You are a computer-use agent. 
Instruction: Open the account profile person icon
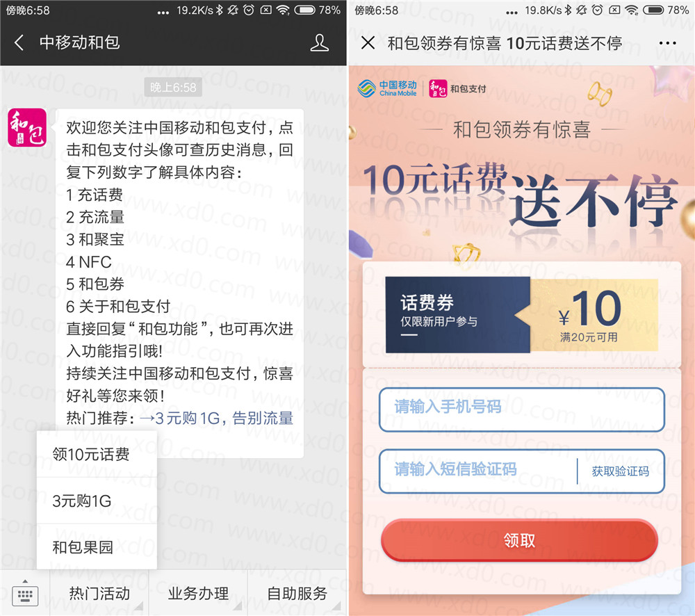coord(319,42)
